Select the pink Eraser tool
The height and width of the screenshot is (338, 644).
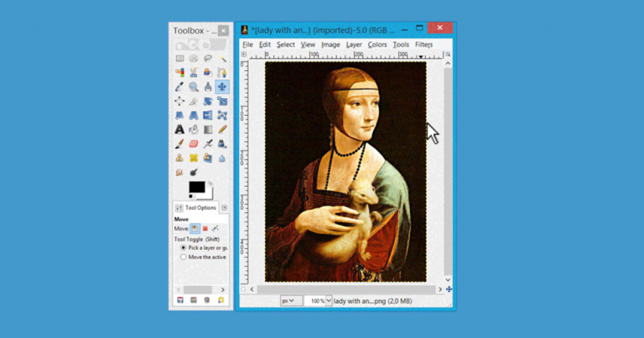(x=194, y=143)
